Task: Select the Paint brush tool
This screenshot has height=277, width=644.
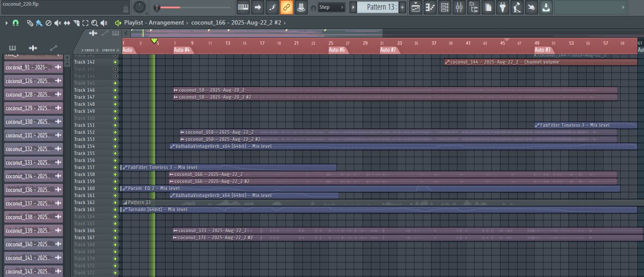Action: [39, 23]
